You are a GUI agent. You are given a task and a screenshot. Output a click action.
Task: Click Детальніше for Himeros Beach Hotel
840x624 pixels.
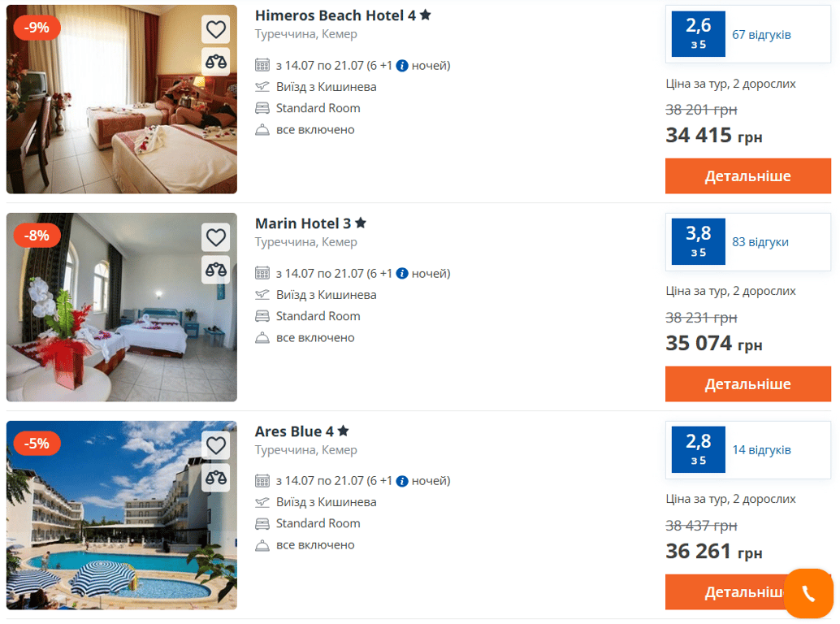pyautogui.click(x=747, y=176)
